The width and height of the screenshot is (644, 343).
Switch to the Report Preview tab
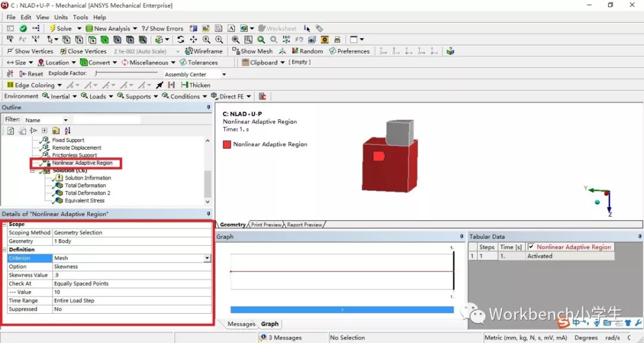[304, 225]
